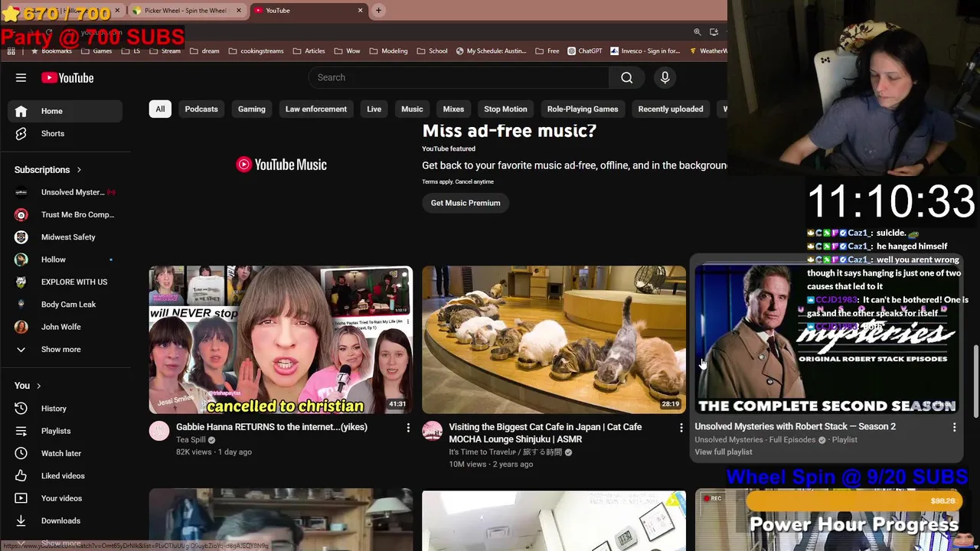This screenshot has height=551, width=980.
Task: Open the Games bookmarks folder
Action: [x=96, y=51]
